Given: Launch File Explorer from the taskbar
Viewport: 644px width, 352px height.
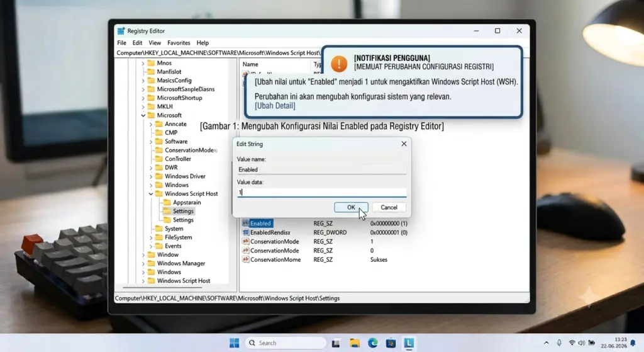Looking at the screenshot, I should (355, 343).
